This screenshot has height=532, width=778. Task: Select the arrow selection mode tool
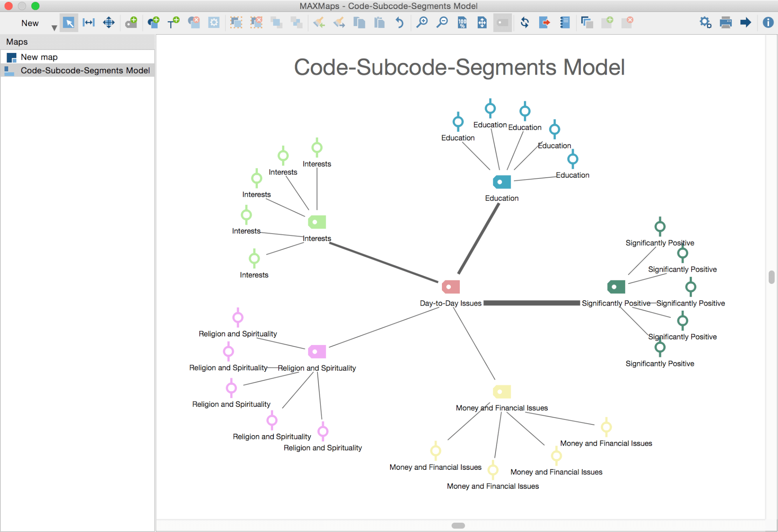tap(69, 23)
